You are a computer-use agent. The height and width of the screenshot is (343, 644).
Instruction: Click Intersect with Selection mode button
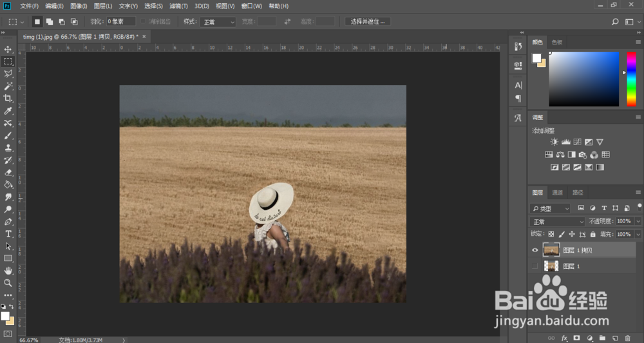(x=74, y=22)
